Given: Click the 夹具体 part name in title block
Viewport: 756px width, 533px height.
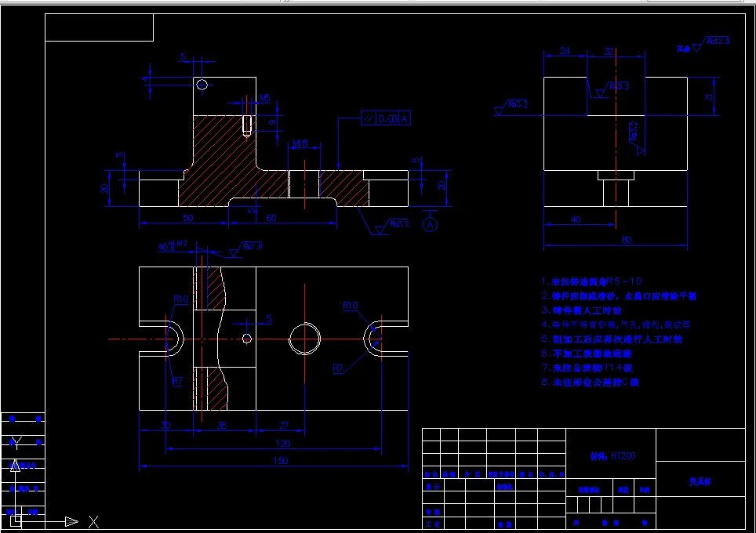Looking at the screenshot, I should pos(700,480).
